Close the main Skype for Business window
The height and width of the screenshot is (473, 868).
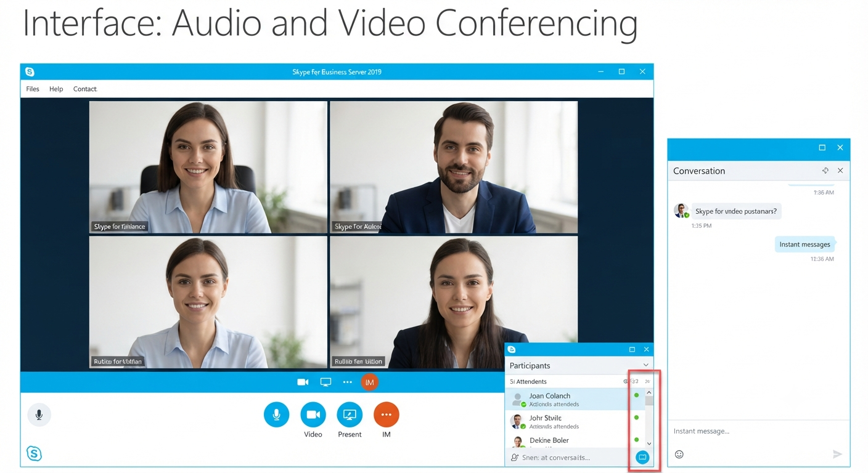pyautogui.click(x=642, y=72)
